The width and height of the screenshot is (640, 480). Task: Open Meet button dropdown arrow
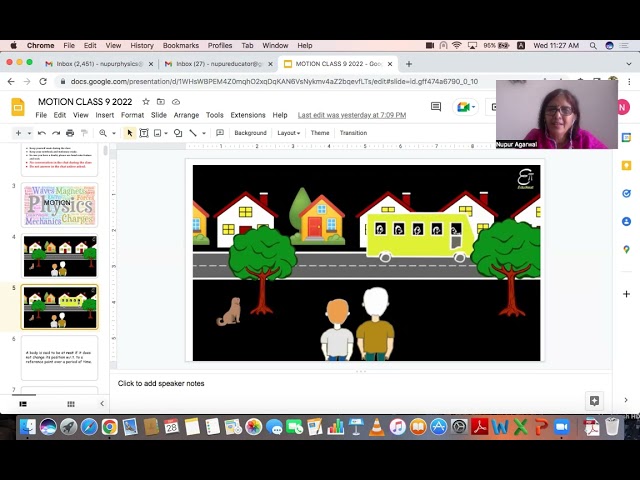pos(473,107)
